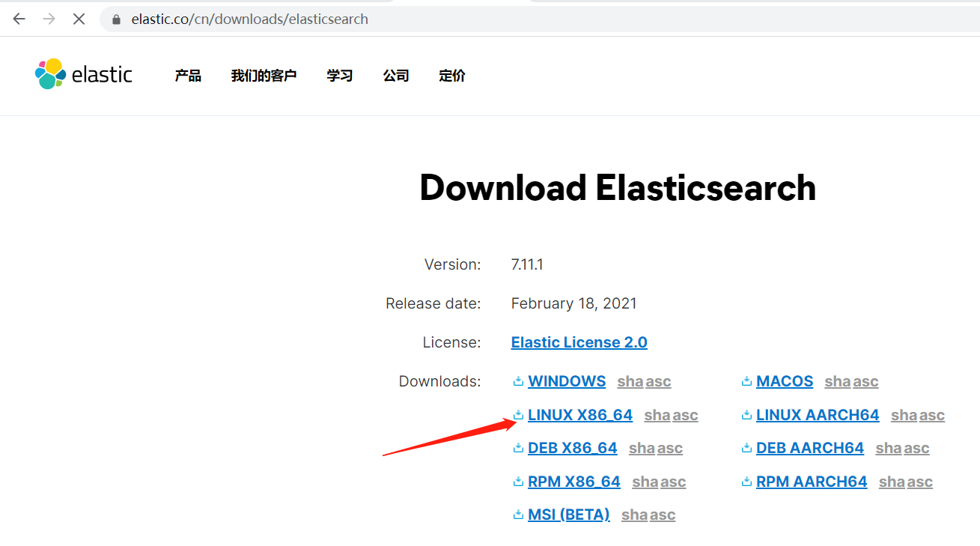Click the Elastic logo
The image size is (980, 546).
(x=84, y=74)
